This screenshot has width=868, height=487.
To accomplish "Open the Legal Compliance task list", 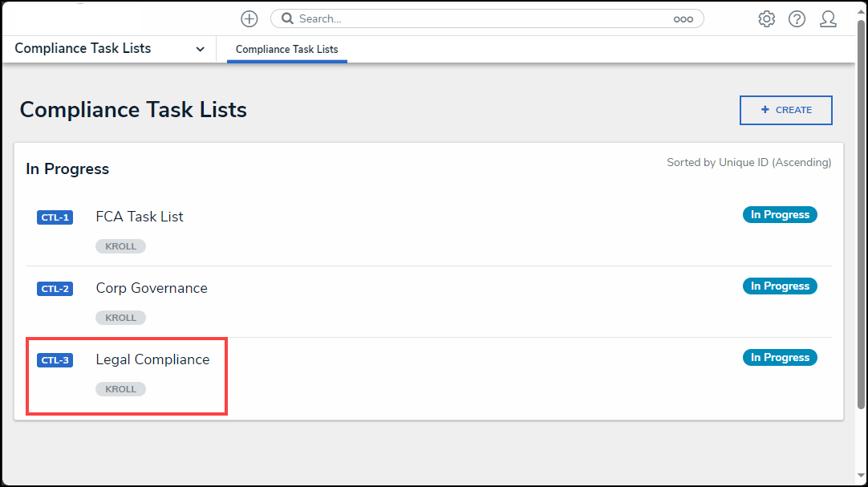I will [x=152, y=359].
